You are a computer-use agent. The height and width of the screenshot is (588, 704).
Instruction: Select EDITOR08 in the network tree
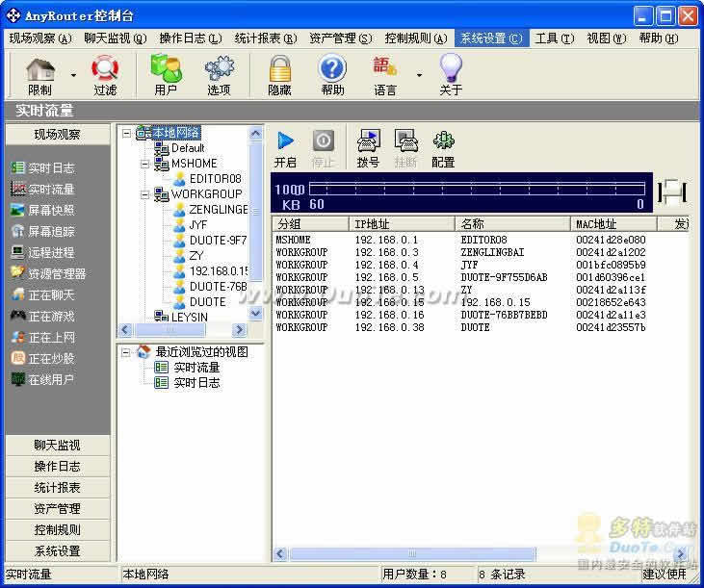pos(215,178)
